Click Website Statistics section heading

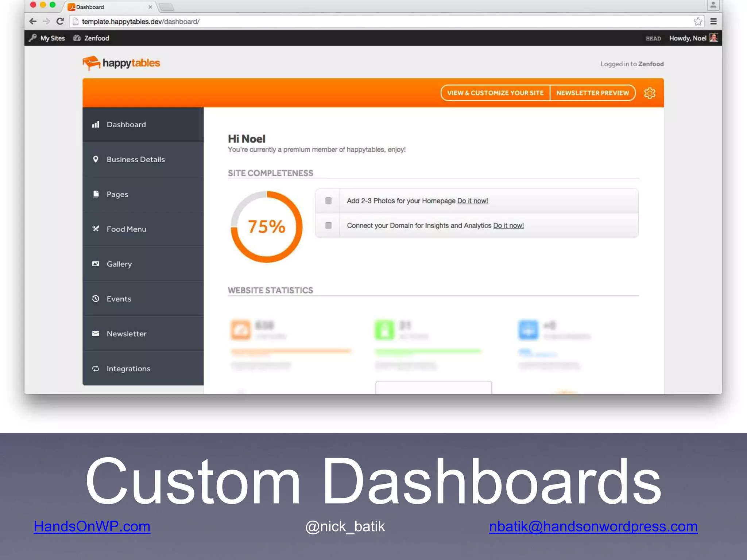pyautogui.click(x=270, y=290)
